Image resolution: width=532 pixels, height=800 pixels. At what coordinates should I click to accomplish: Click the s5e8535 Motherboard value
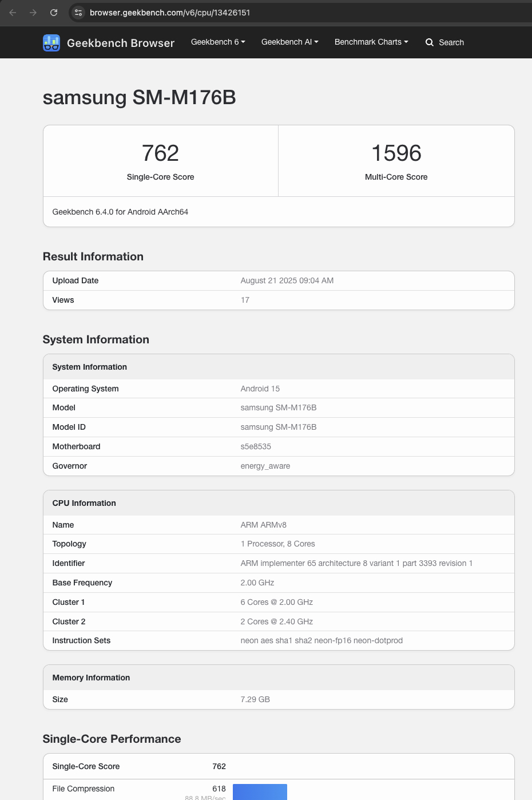pos(256,446)
